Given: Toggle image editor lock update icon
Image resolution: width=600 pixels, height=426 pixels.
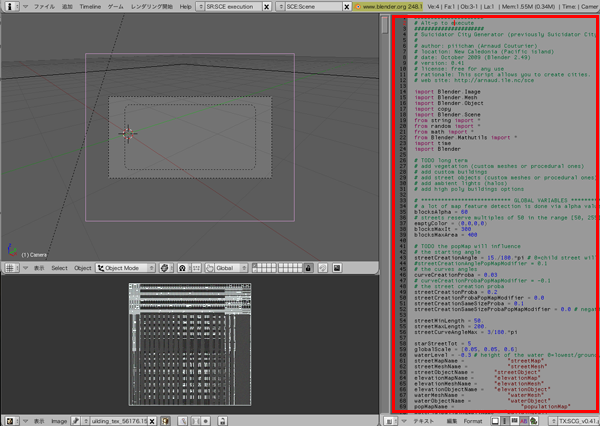Looking at the screenshot, I should pyautogui.click(x=222, y=421).
